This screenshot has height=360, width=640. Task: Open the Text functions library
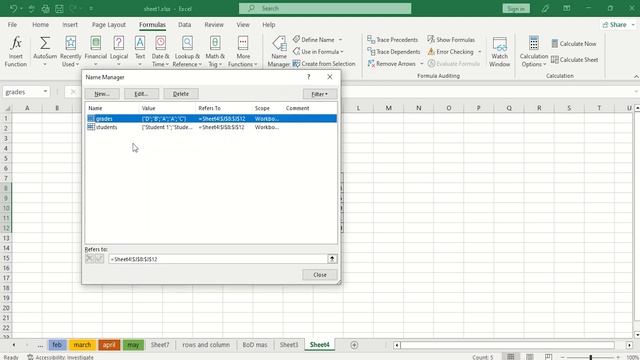(140, 51)
